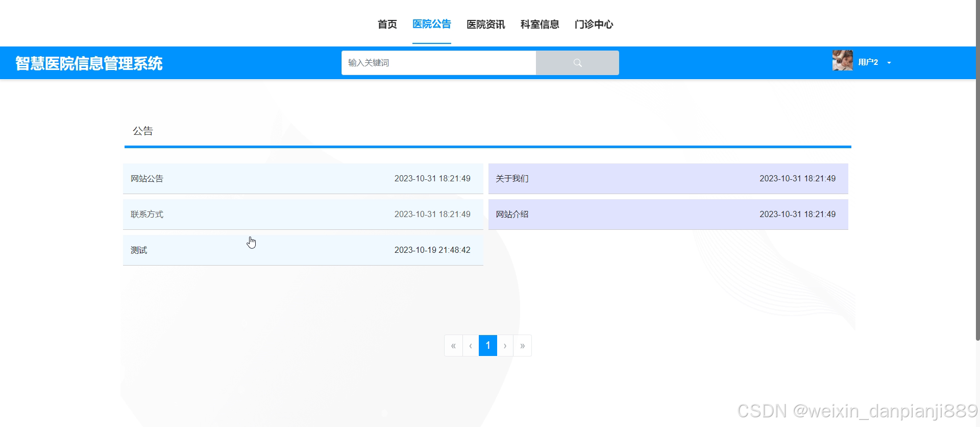The height and width of the screenshot is (427, 980).
Task: Click the 公告 section heading
Action: point(143,131)
